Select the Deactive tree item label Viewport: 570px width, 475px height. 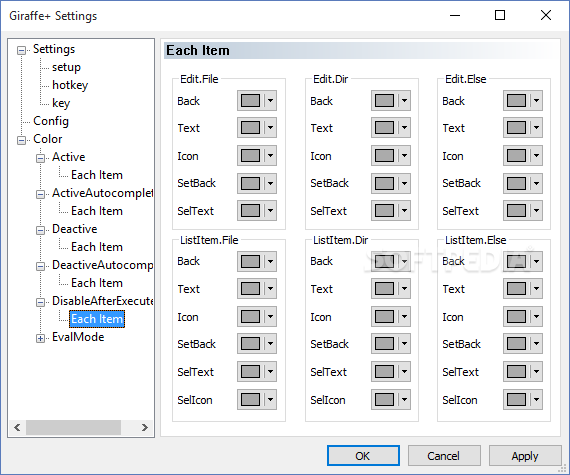(75, 229)
